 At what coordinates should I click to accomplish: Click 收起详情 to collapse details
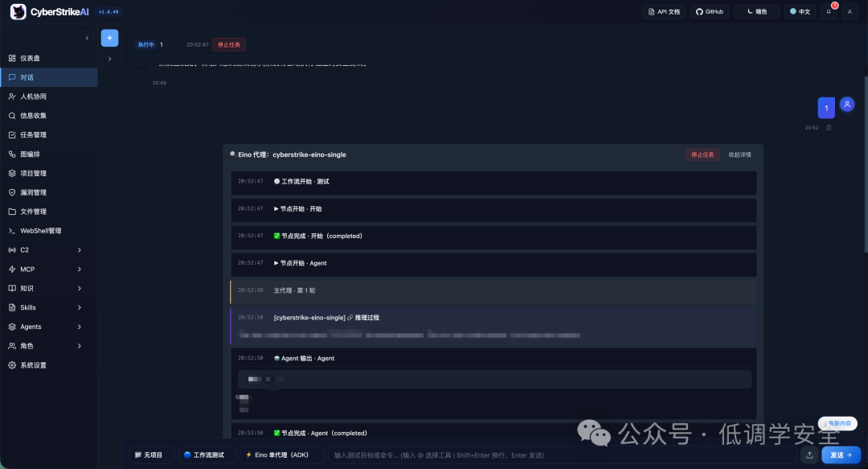[x=739, y=154]
